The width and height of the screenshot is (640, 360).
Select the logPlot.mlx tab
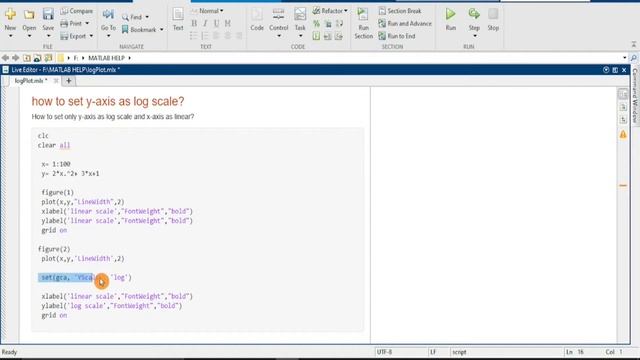31,81
